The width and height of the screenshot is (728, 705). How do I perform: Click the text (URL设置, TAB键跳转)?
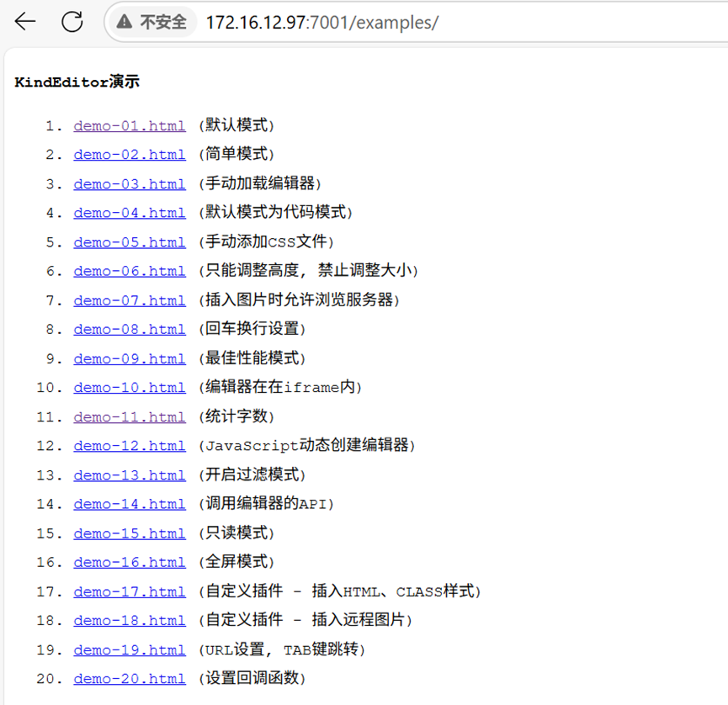282,649
